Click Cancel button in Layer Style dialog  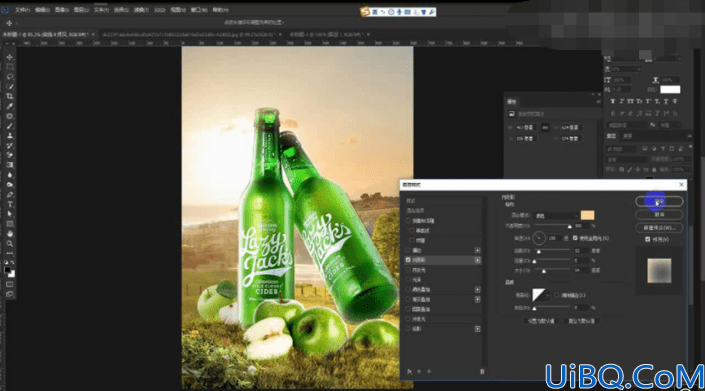click(x=659, y=214)
